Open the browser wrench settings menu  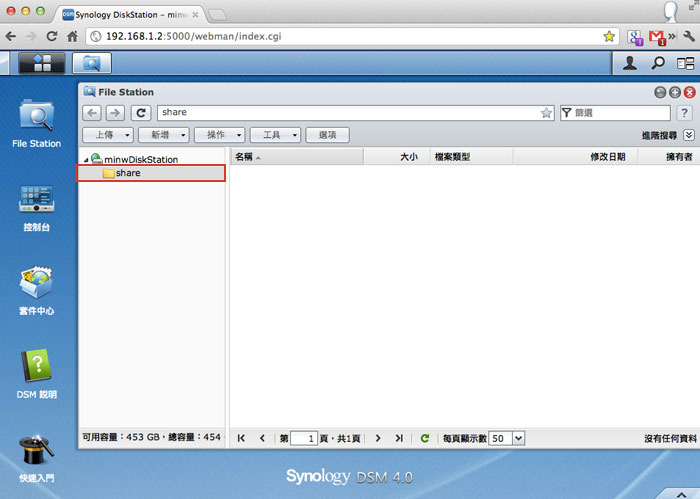point(689,36)
